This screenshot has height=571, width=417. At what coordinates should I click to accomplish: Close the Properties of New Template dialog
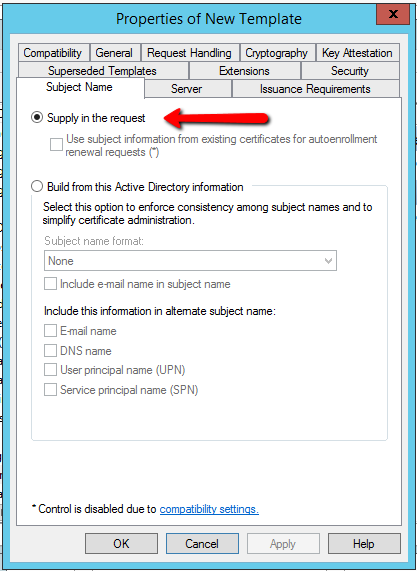(393, 14)
